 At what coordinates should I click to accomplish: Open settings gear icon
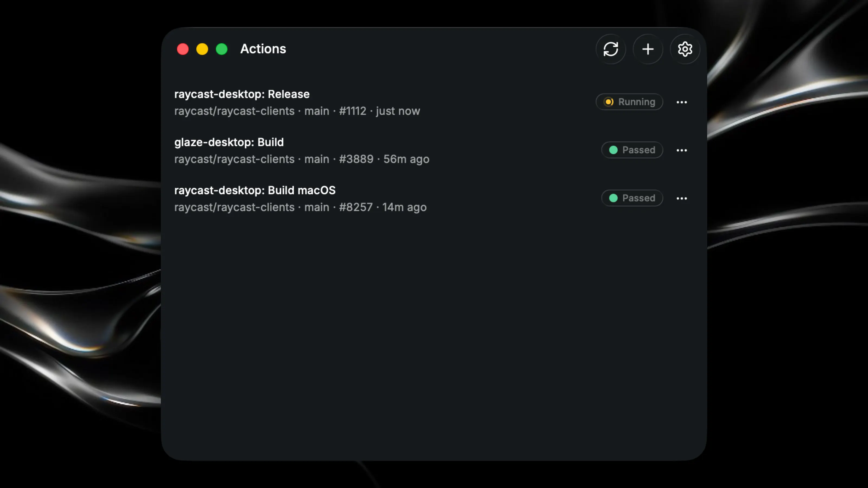pyautogui.click(x=685, y=49)
